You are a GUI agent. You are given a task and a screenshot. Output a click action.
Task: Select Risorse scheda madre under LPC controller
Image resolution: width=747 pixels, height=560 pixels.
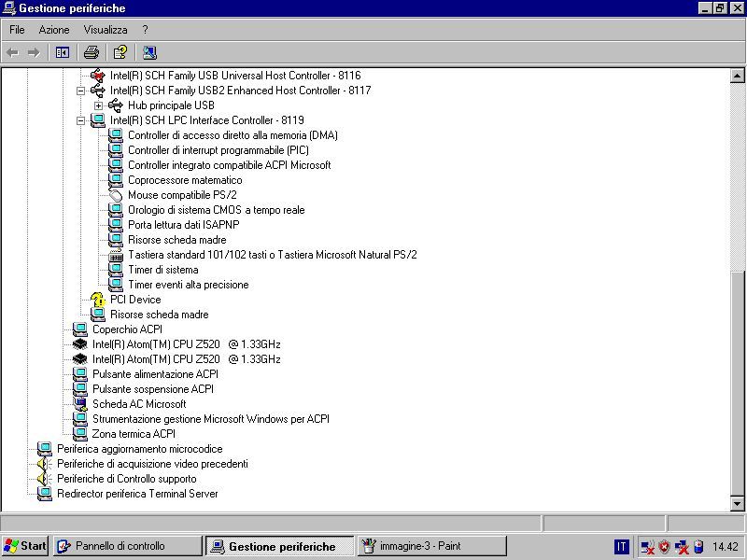coord(176,240)
